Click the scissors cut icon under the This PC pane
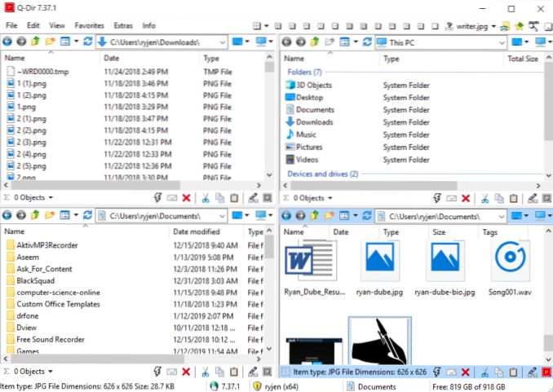The height and width of the screenshot is (392, 553). click(x=484, y=198)
